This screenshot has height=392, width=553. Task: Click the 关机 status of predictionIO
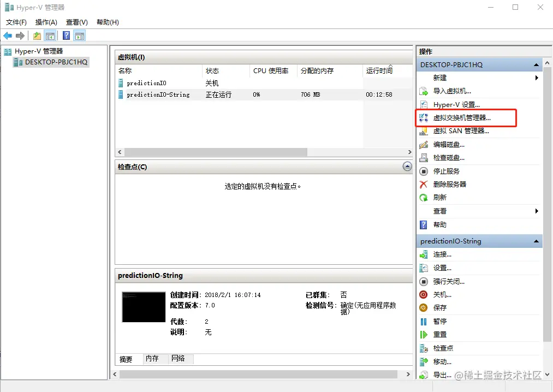click(x=212, y=84)
